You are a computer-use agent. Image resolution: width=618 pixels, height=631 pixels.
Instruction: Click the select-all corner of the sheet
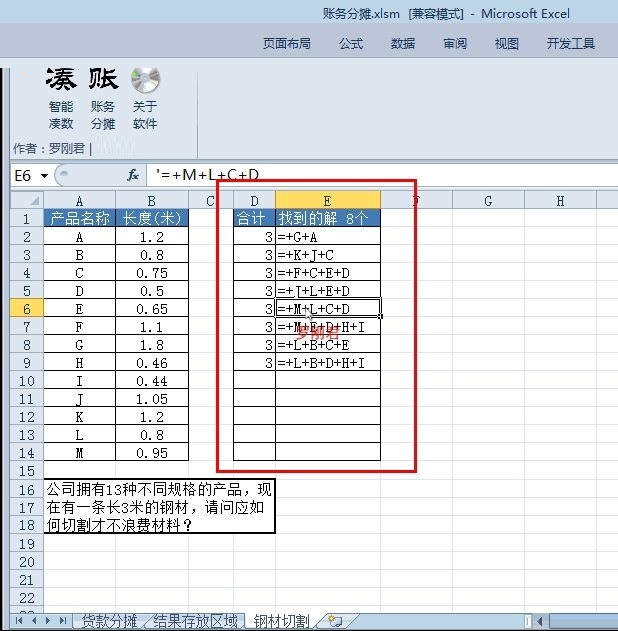point(27,200)
